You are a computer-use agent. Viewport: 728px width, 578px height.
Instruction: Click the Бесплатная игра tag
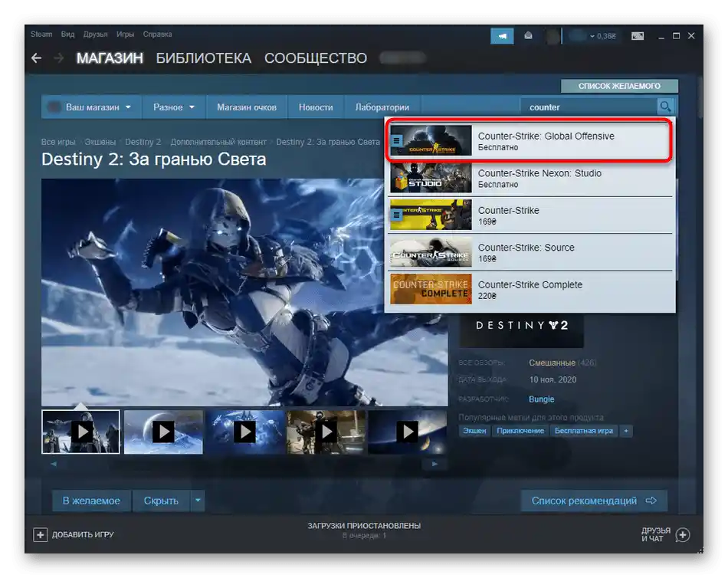click(584, 431)
